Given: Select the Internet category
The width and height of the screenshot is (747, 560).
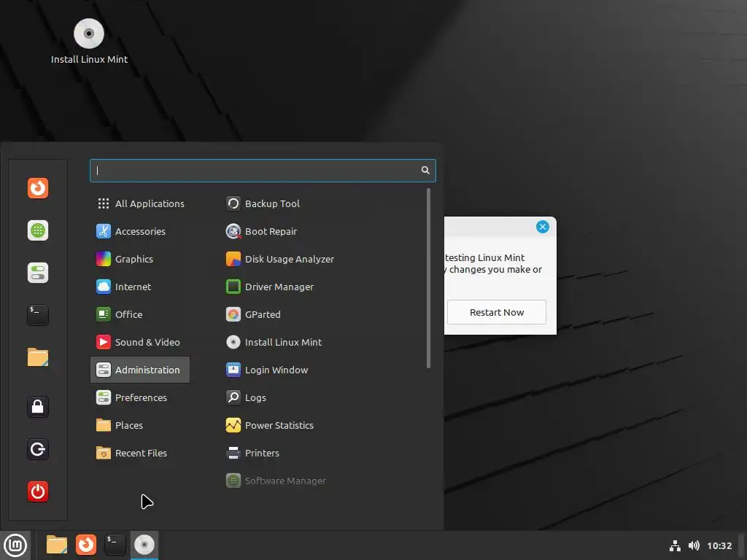Looking at the screenshot, I should coord(140,287).
